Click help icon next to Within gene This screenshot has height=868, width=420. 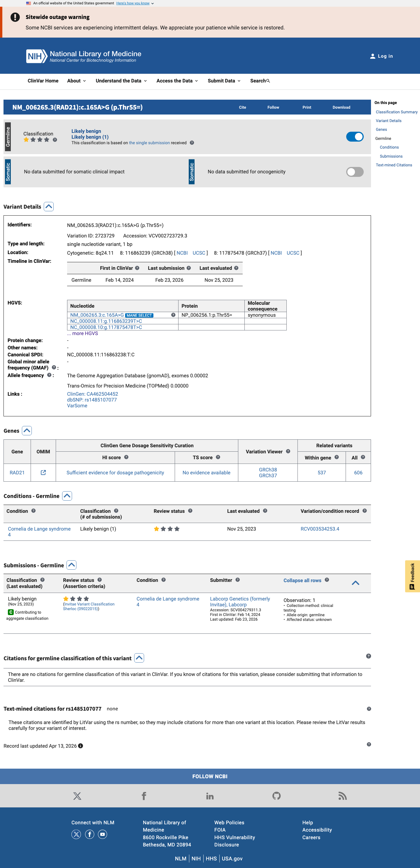click(x=337, y=457)
